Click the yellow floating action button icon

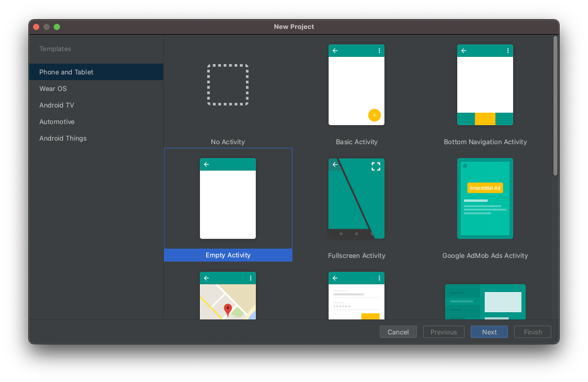(374, 115)
